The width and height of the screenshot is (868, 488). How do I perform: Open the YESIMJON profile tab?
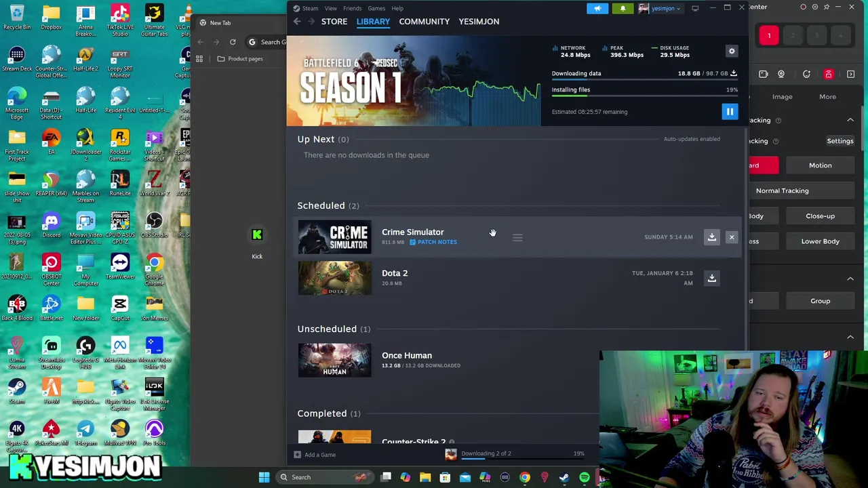[479, 22]
